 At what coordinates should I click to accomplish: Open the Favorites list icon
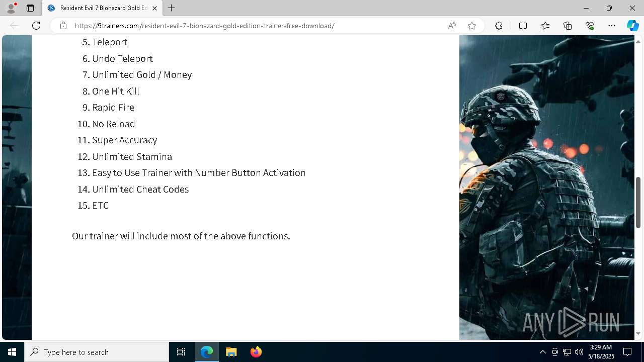tap(545, 26)
